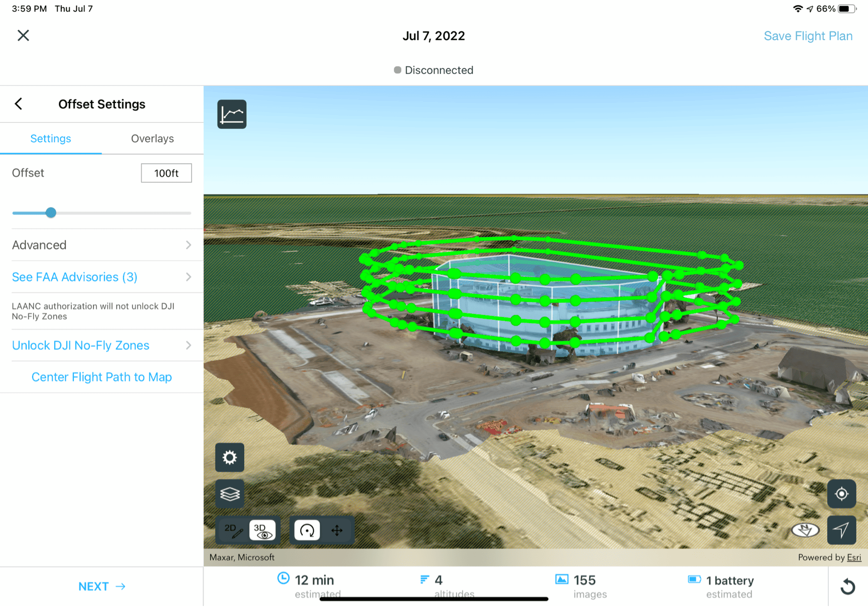Image resolution: width=868 pixels, height=607 pixels.
Task: Switch to 2D edit mode
Action: pos(233,530)
